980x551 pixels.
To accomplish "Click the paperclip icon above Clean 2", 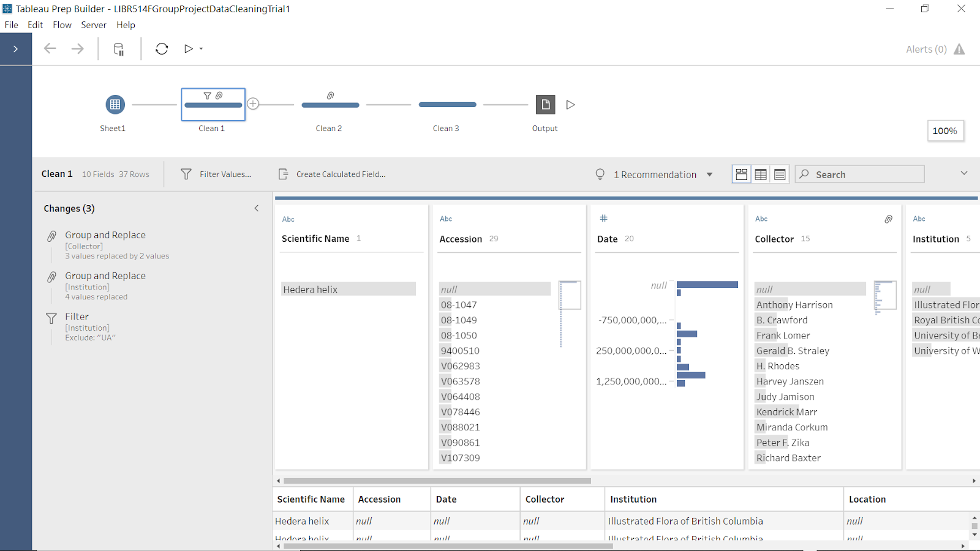I will 330,96.
